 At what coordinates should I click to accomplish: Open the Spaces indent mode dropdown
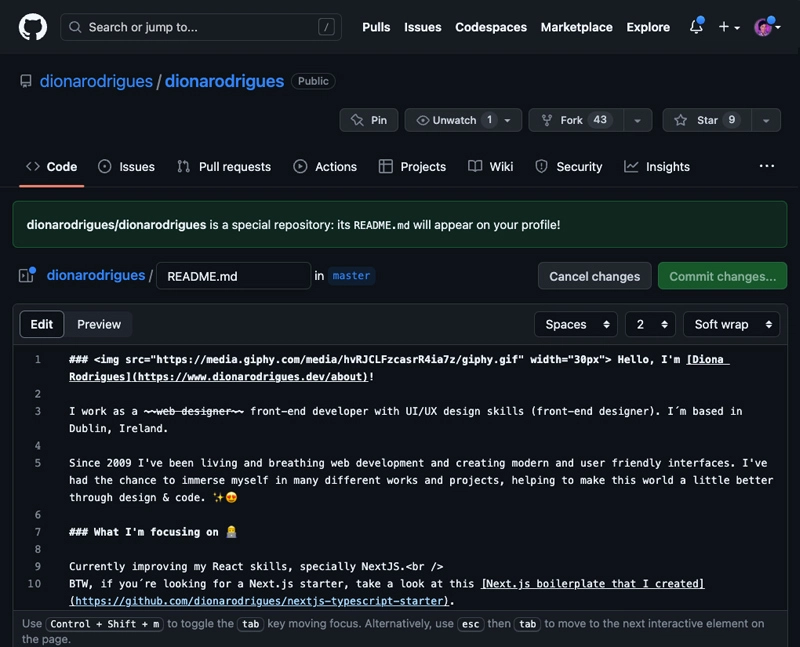click(576, 324)
